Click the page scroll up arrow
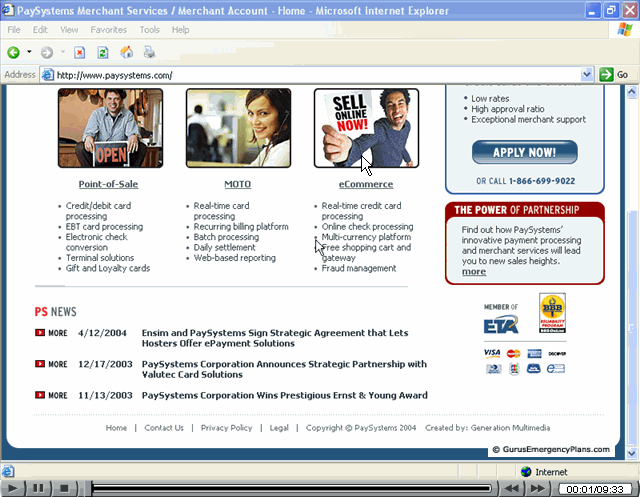640x497 pixels. pos(632,92)
